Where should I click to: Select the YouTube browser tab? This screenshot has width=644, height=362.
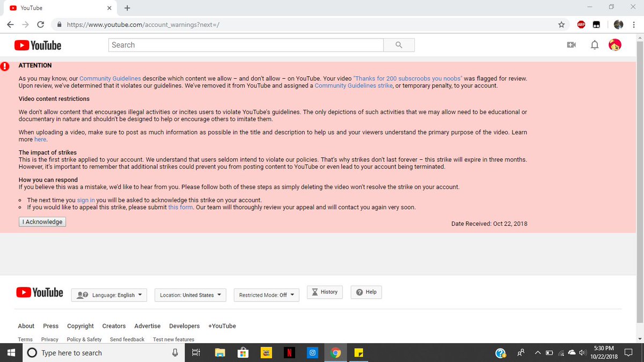[59, 8]
